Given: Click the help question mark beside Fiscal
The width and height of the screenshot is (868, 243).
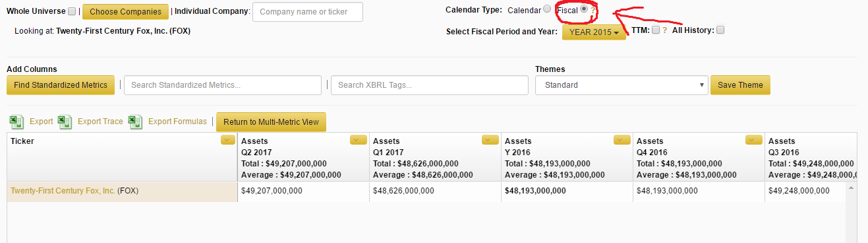Looking at the screenshot, I should (593, 10).
